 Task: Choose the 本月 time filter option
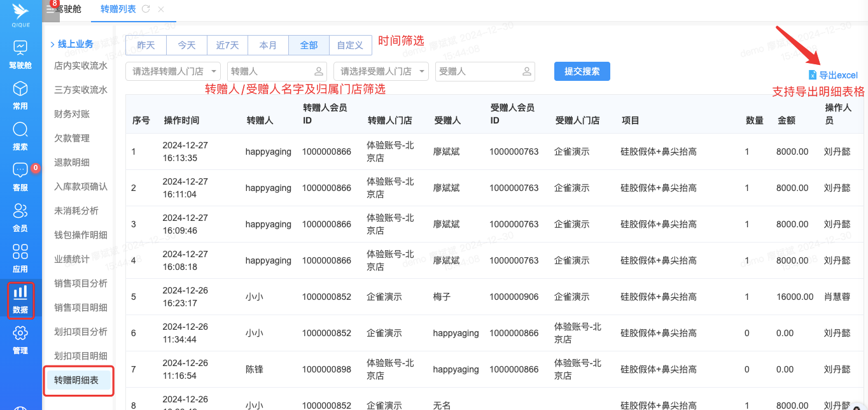click(268, 45)
